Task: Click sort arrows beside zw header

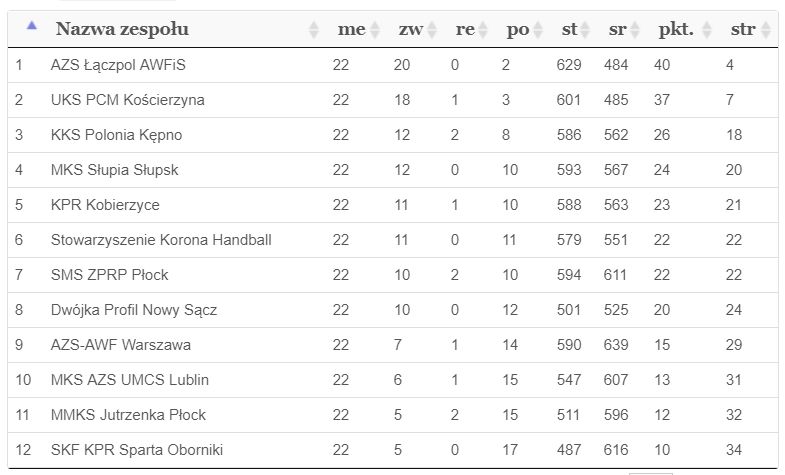Action: [x=432, y=30]
